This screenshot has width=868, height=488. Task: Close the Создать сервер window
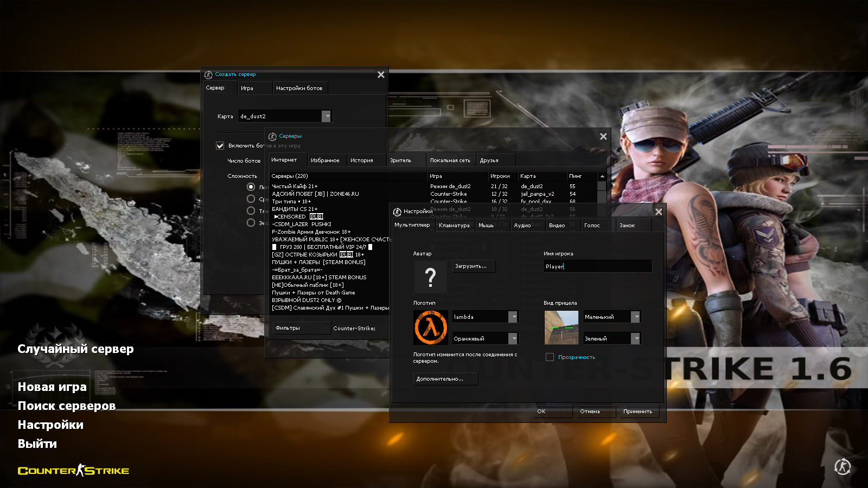381,75
